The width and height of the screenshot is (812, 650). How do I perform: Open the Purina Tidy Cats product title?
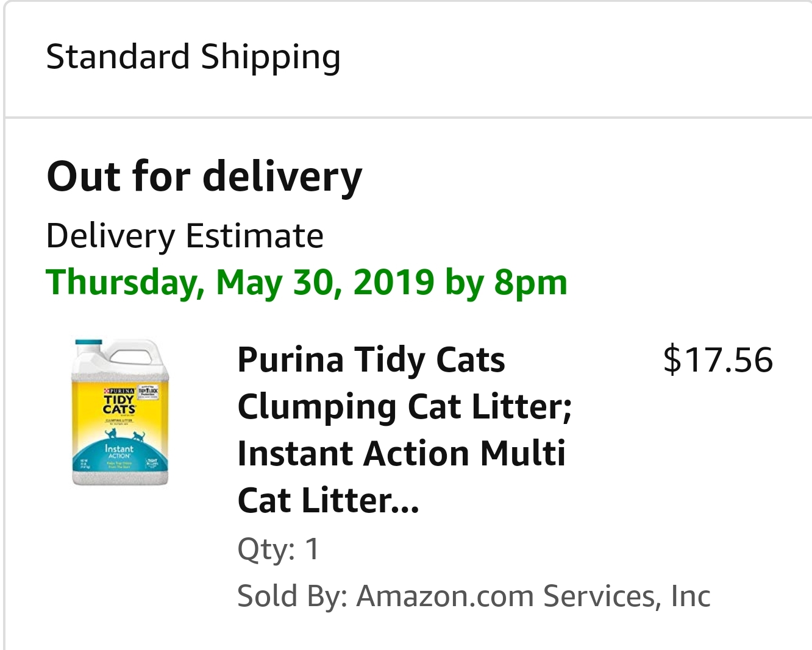[x=371, y=359]
